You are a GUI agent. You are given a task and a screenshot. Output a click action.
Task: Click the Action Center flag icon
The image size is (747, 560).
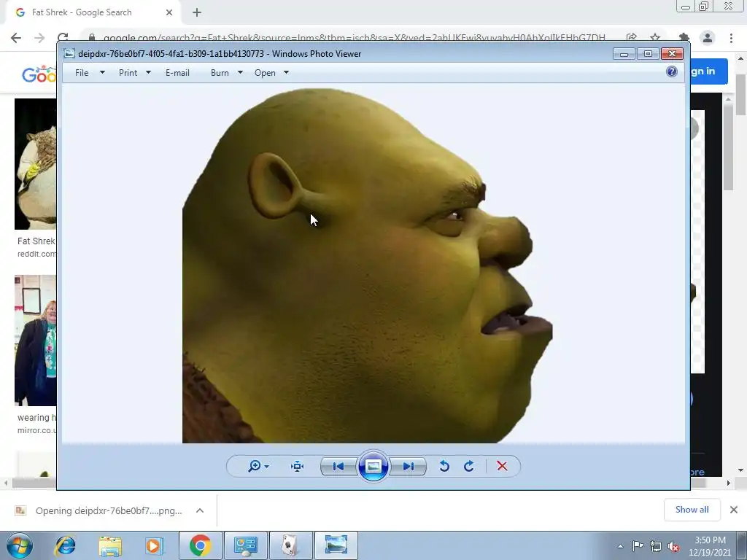coord(638,545)
